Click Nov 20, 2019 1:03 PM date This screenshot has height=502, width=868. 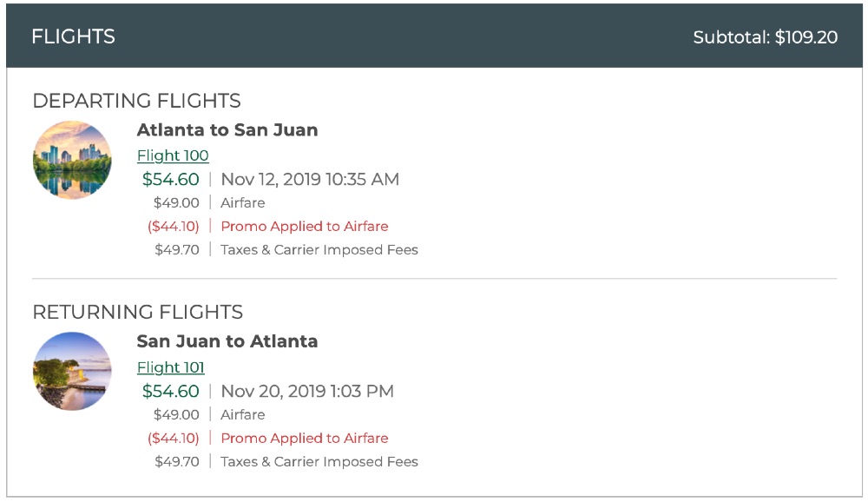pyautogui.click(x=307, y=391)
